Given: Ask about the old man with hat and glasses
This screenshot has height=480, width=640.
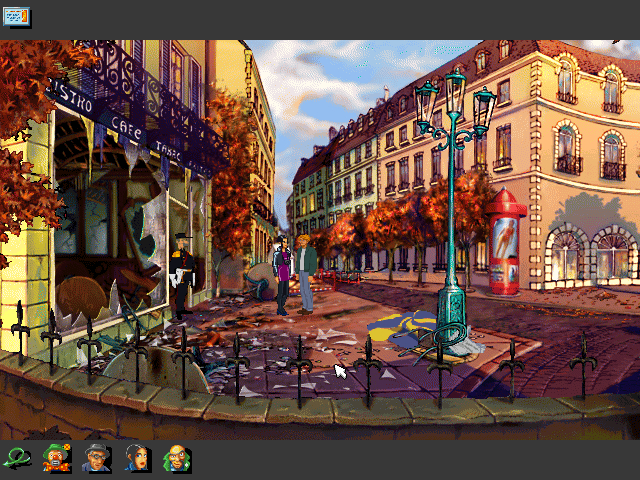Looking at the screenshot, I should point(96,458).
